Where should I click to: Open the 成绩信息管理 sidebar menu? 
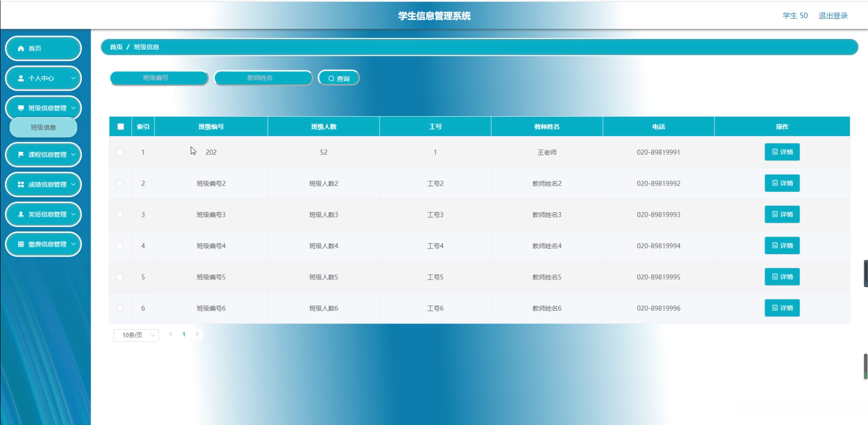click(44, 184)
